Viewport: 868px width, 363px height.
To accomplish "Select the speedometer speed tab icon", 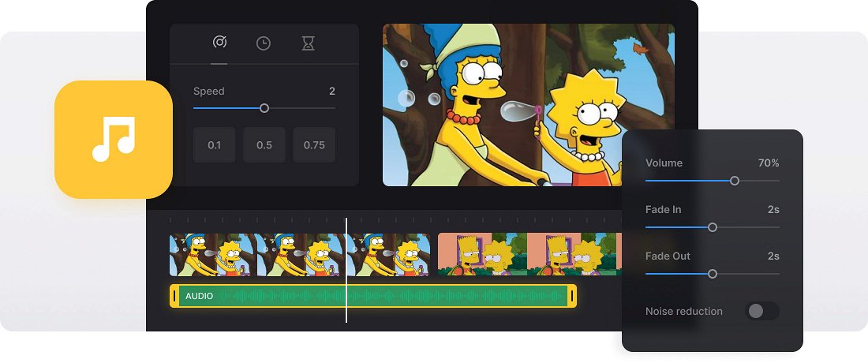I will 219,43.
